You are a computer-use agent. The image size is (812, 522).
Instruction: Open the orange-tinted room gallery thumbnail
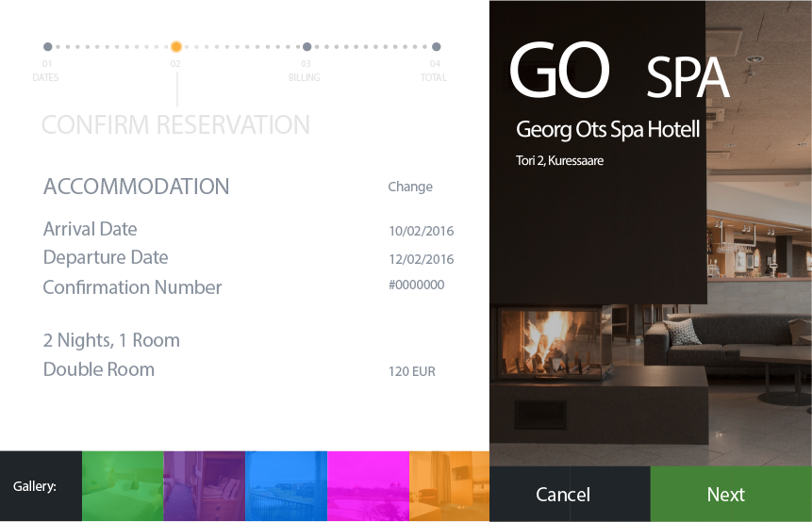point(449,486)
